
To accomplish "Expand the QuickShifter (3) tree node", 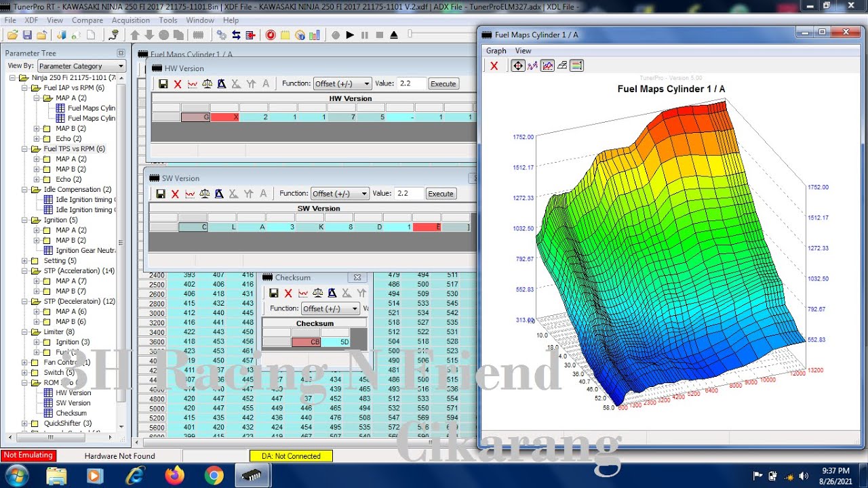I will click(25, 424).
